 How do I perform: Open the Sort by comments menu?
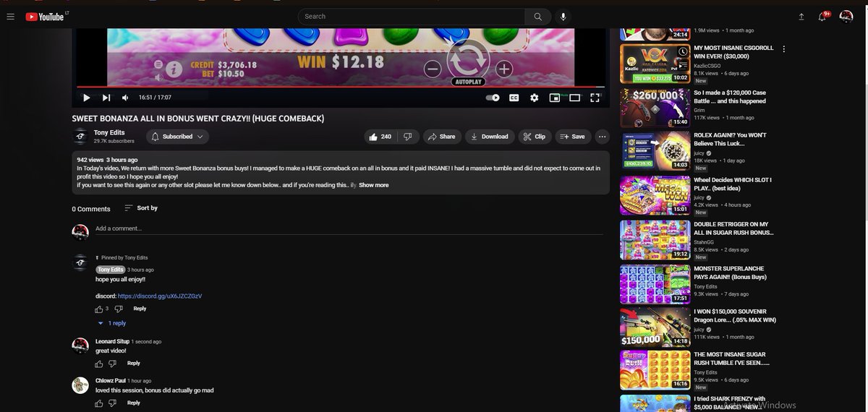[141, 208]
